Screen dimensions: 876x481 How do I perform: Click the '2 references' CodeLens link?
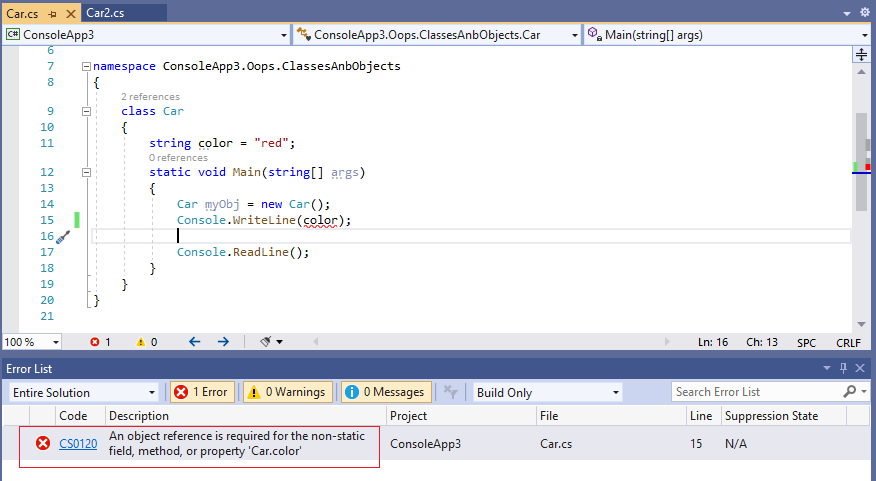150,97
